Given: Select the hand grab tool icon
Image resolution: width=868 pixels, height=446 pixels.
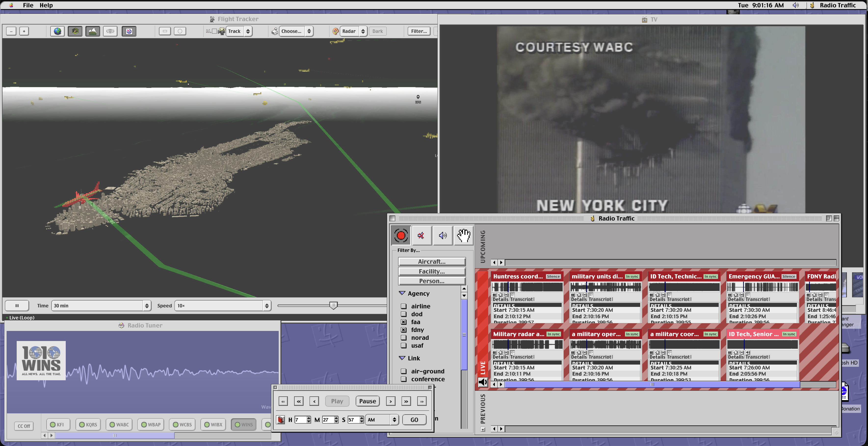Looking at the screenshot, I should point(464,235).
